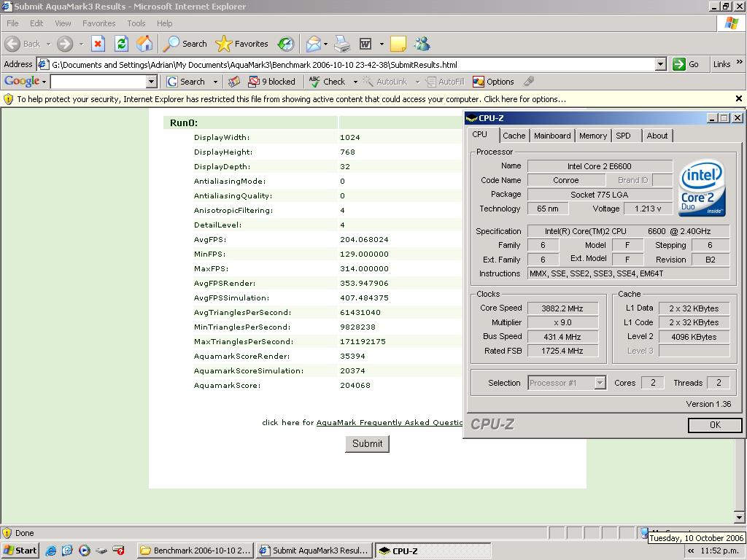Open the Google Search button dropdown arrow

(215, 82)
